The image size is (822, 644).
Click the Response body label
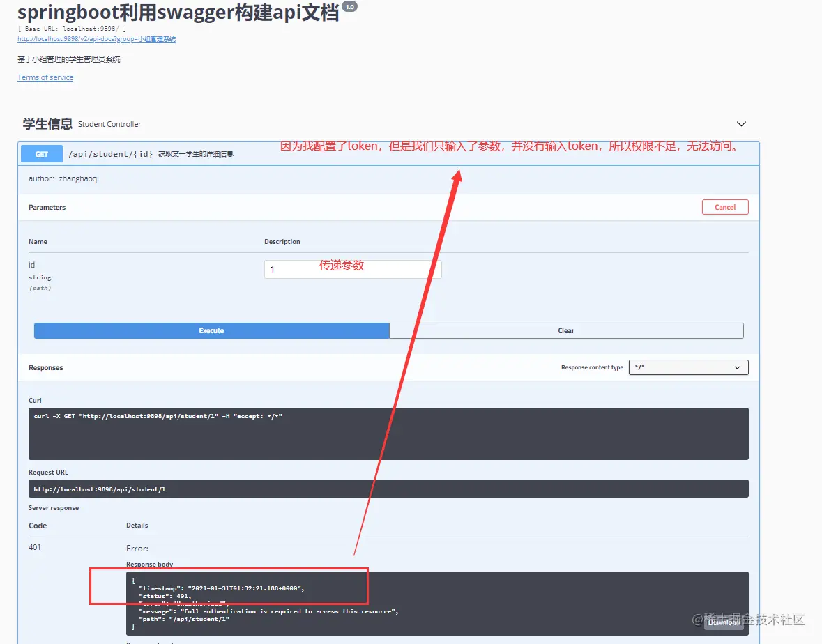149,565
